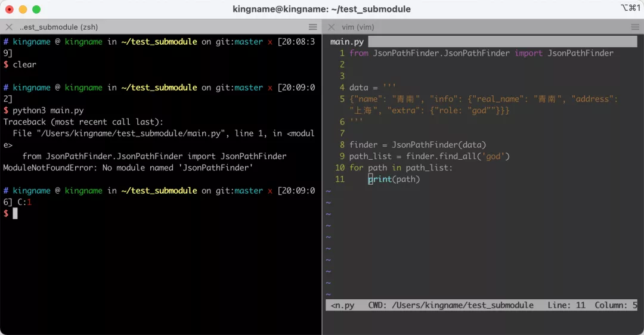Viewport: 644px width, 335px height.
Task: Click 'print(path)' on vim line 11
Action: coord(394,179)
